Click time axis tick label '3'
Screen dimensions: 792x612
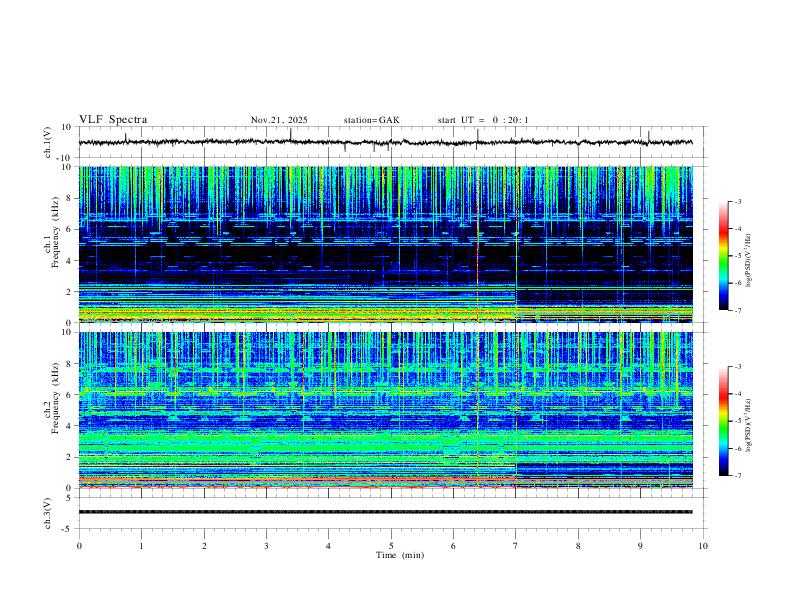pyautogui.click(x=266, y=546)
